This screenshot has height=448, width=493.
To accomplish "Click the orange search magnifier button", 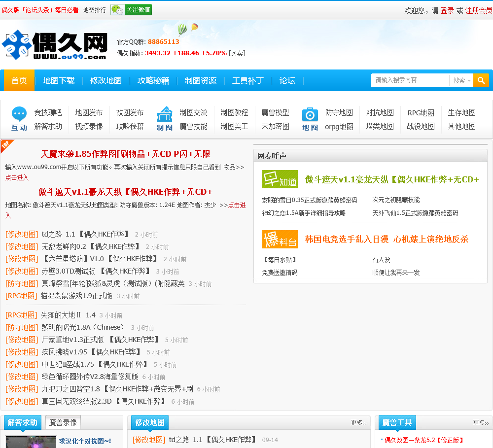I will point(481,80).
